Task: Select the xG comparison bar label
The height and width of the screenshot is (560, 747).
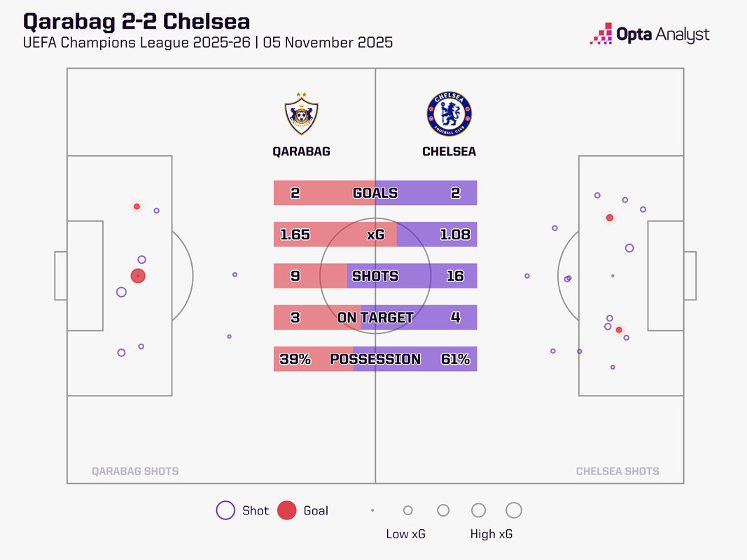Action: point(375,235)
